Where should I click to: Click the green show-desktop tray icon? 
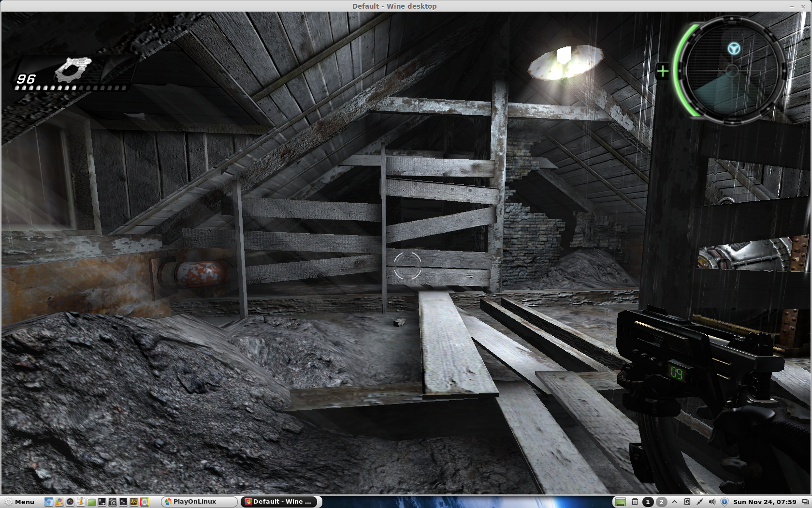[x=621, y=502]
